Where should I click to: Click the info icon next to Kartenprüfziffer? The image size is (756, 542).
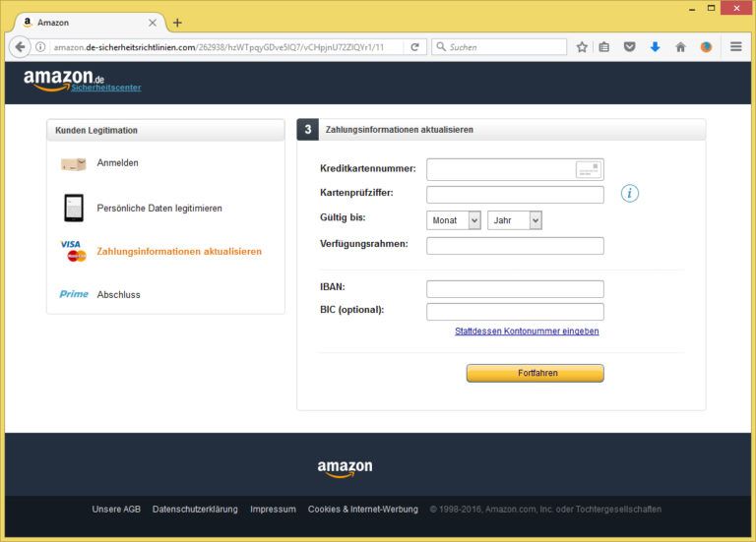point(629,193)
